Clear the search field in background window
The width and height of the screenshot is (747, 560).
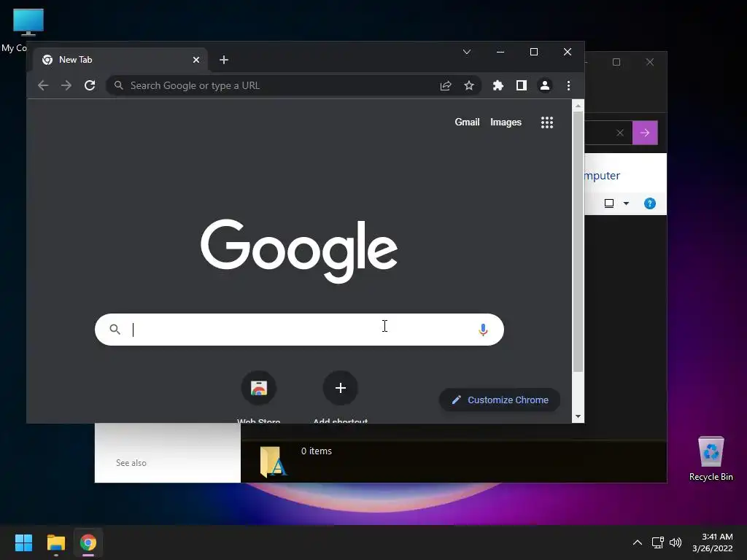620,133
